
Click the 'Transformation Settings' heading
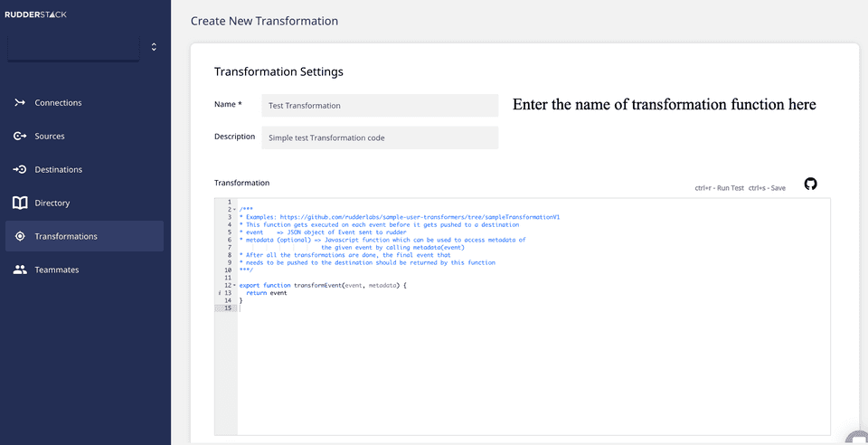(278, 71)
